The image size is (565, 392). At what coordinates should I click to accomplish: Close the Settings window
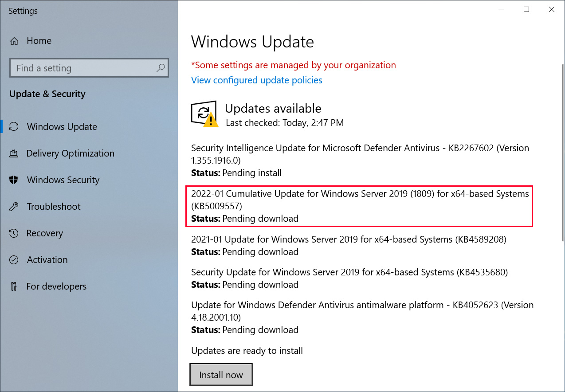pos(552,9)
